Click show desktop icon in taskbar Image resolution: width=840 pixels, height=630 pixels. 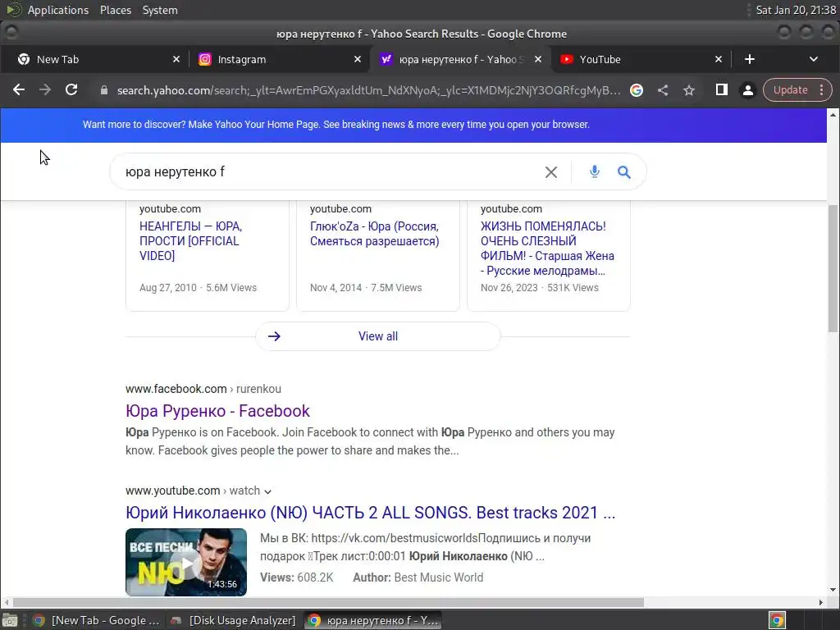[x=10, y=620]
